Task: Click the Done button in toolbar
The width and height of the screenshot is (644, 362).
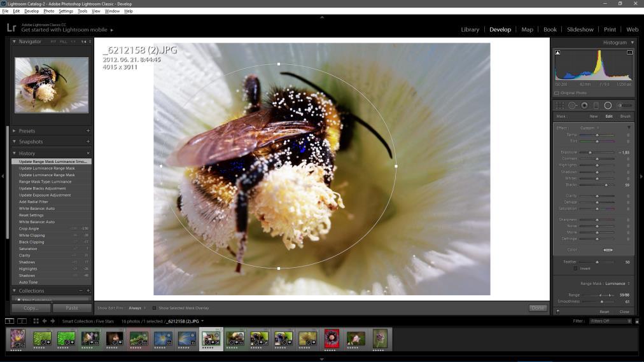Action: [x=538, y=308]
